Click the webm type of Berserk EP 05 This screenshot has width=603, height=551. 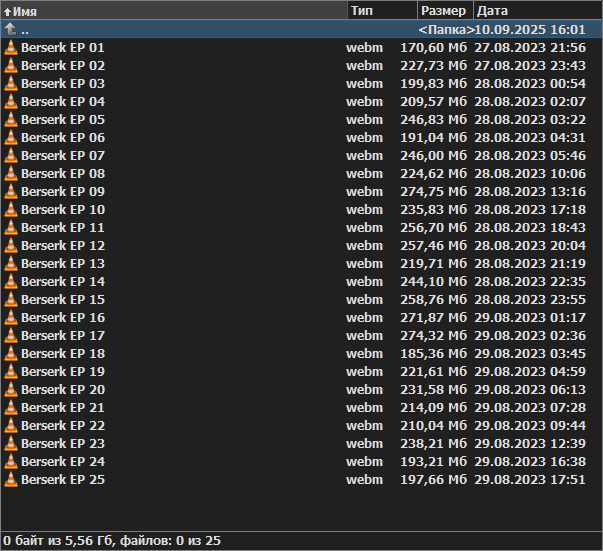(364, 119)
